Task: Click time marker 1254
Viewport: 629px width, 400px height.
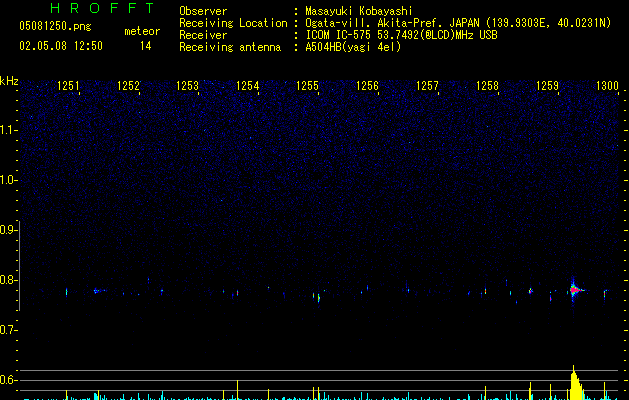Action: pos(248,86)
